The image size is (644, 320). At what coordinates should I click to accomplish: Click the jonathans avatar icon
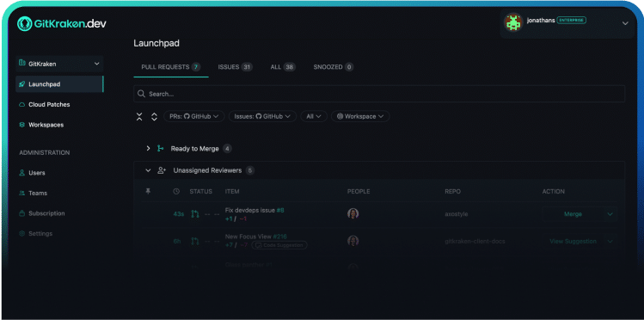pyautogui.click(x=513, y=22)
